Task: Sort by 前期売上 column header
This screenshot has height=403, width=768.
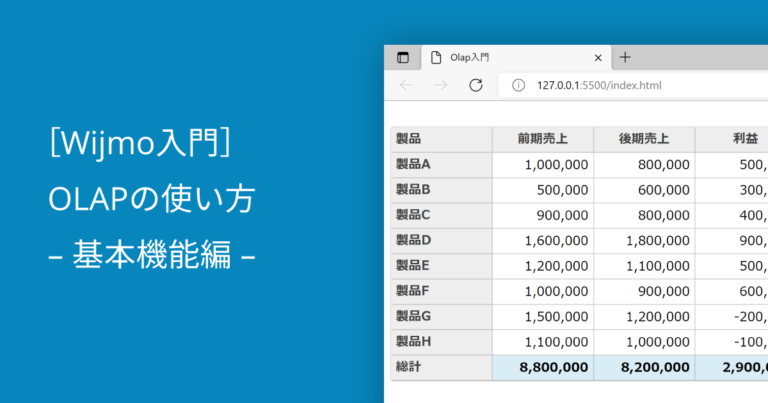Action: pos(543,139)
